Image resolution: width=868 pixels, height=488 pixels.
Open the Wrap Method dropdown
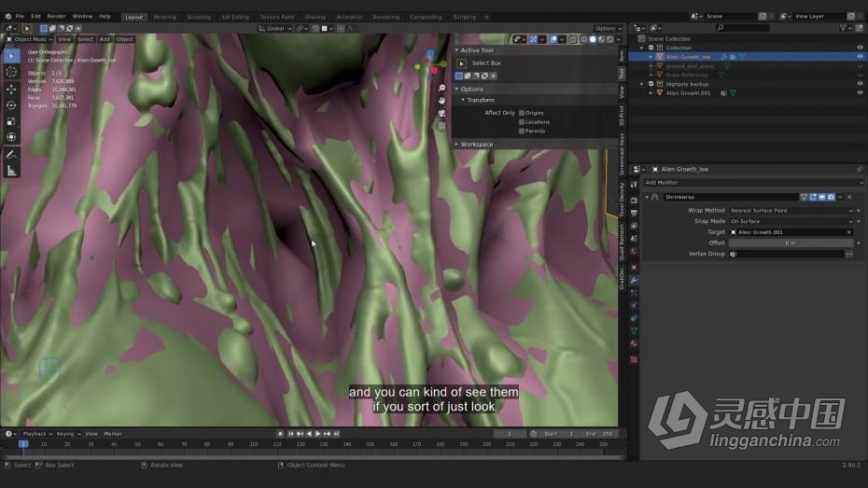(x=791, y=210)
